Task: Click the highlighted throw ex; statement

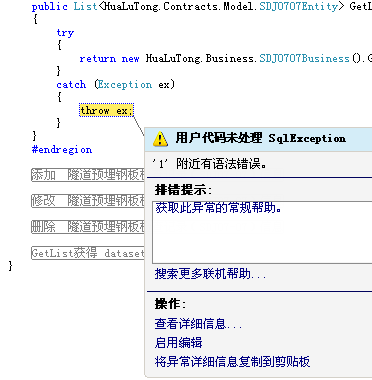Action: click(106, 110)
